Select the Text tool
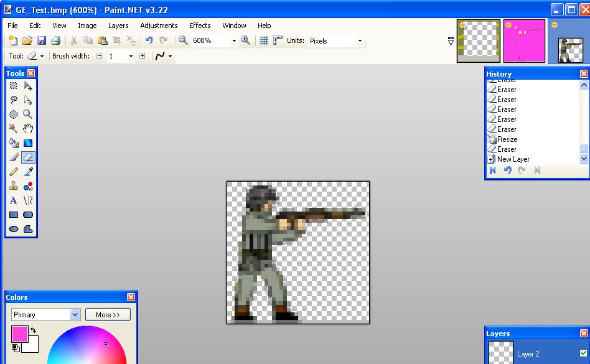Viewport: 590px width, 364px height. point(14,200)
